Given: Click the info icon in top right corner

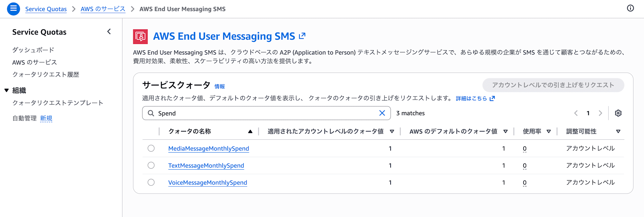Looking at the screenshot, I should coord(630,8).
